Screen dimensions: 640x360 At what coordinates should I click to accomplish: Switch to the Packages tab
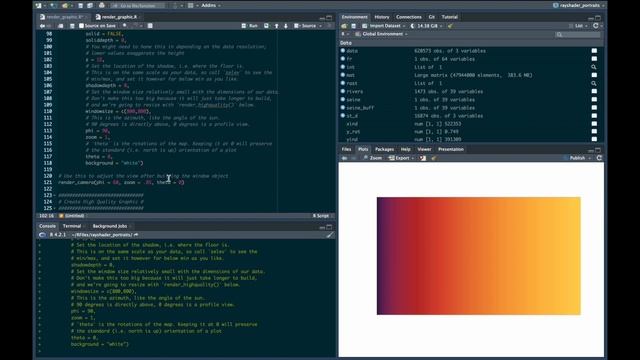coord(384,149)
